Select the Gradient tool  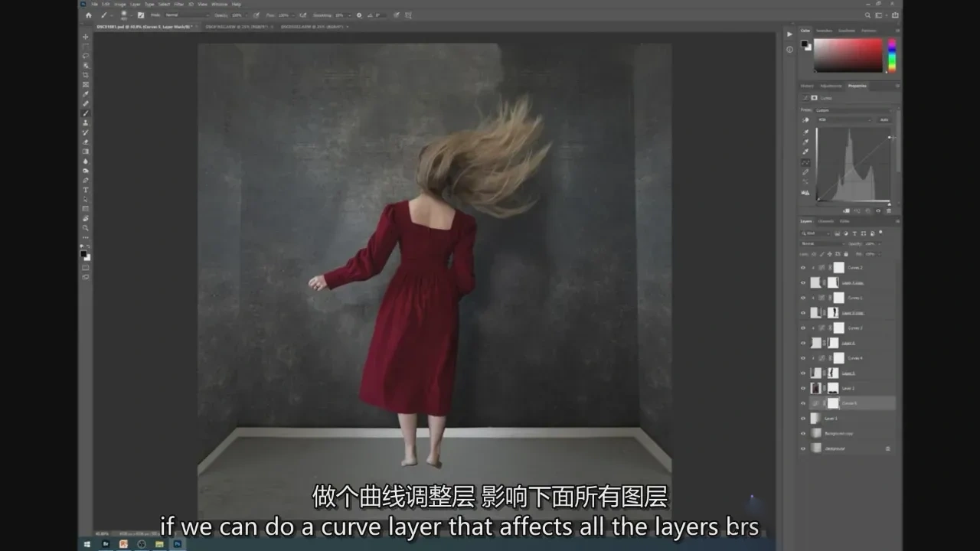(x=85, y=152)
